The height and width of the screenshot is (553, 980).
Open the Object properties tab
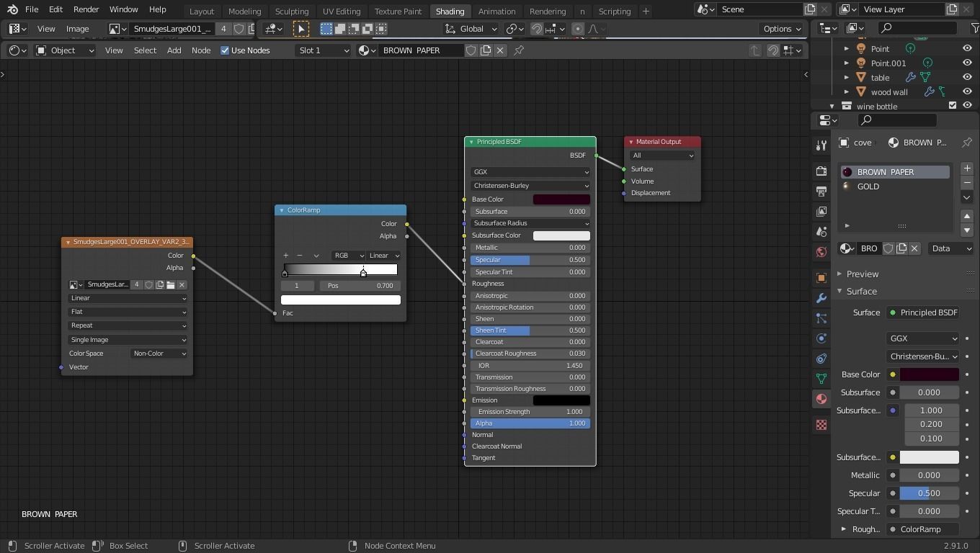pos(821,278)
